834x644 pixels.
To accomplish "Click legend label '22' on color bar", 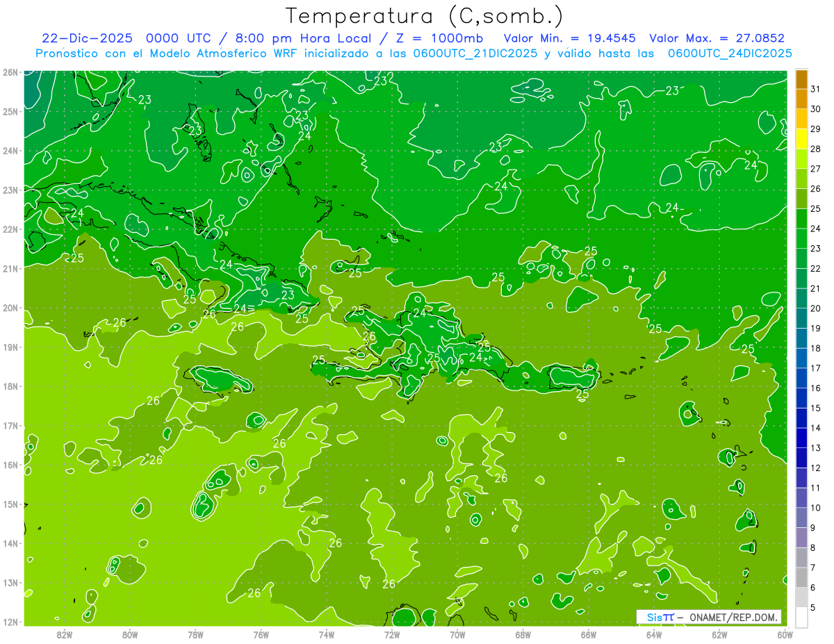I will tap(816, 268).
